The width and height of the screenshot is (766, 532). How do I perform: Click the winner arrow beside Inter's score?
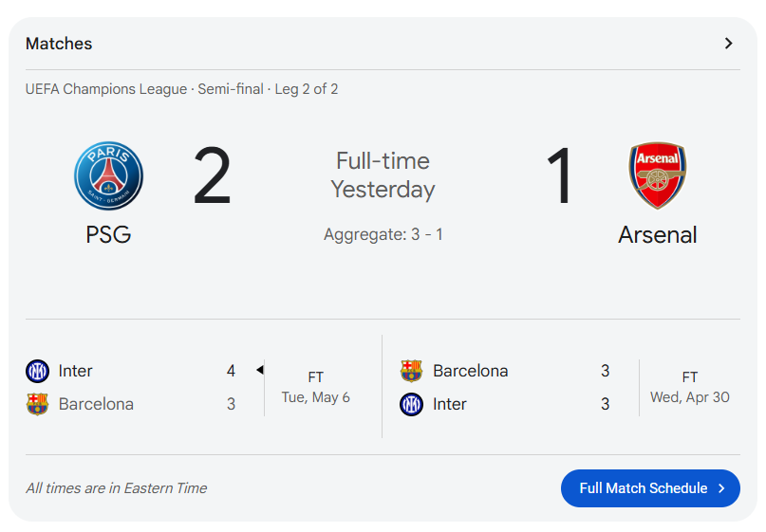260,370
